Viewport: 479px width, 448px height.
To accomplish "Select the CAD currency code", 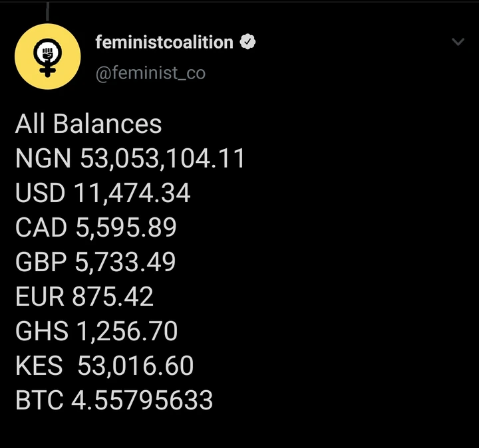I will pyautogui.click(x=41, y=228).
